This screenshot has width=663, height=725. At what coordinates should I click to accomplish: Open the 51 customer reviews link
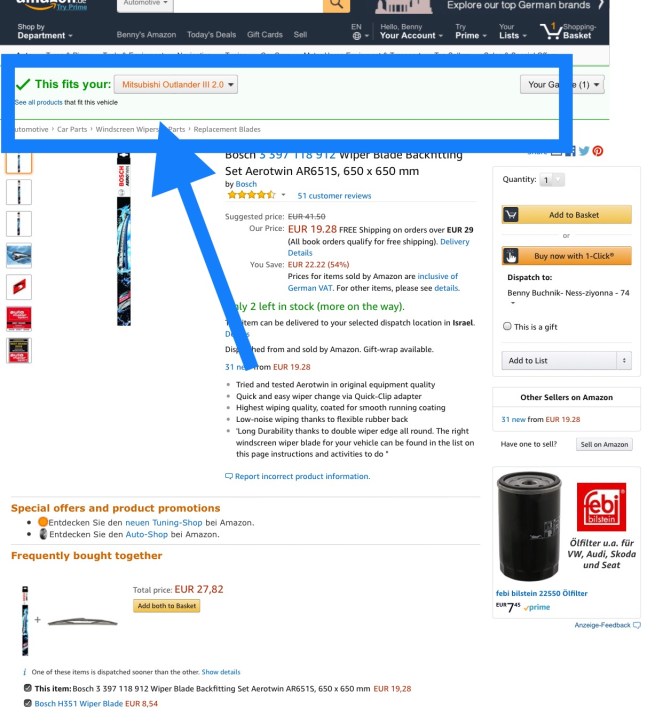334,196
